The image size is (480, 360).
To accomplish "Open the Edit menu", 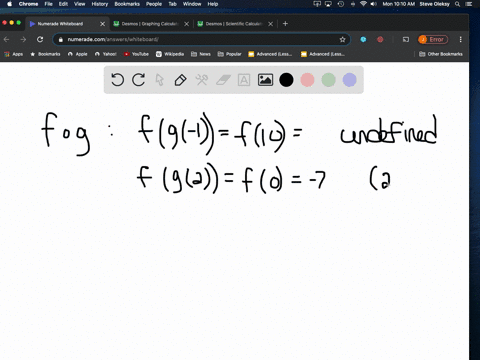I will point(63,4).
